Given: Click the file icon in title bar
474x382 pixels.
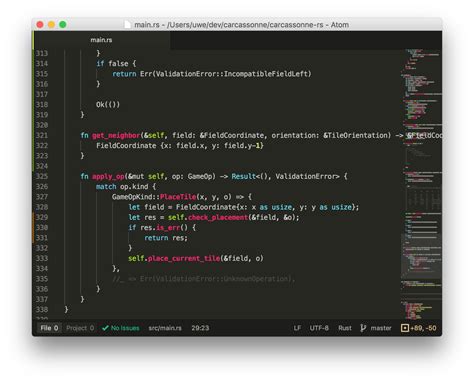Looking at the screenshot, I should click(x=127, y=25).
